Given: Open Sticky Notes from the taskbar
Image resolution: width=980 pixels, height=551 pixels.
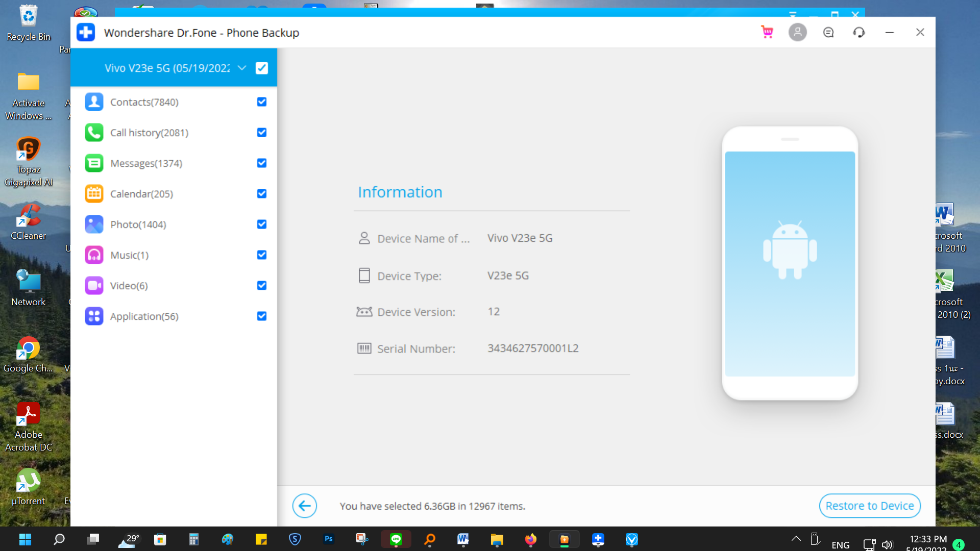Looking at the screenshot, I should [261, 539].
